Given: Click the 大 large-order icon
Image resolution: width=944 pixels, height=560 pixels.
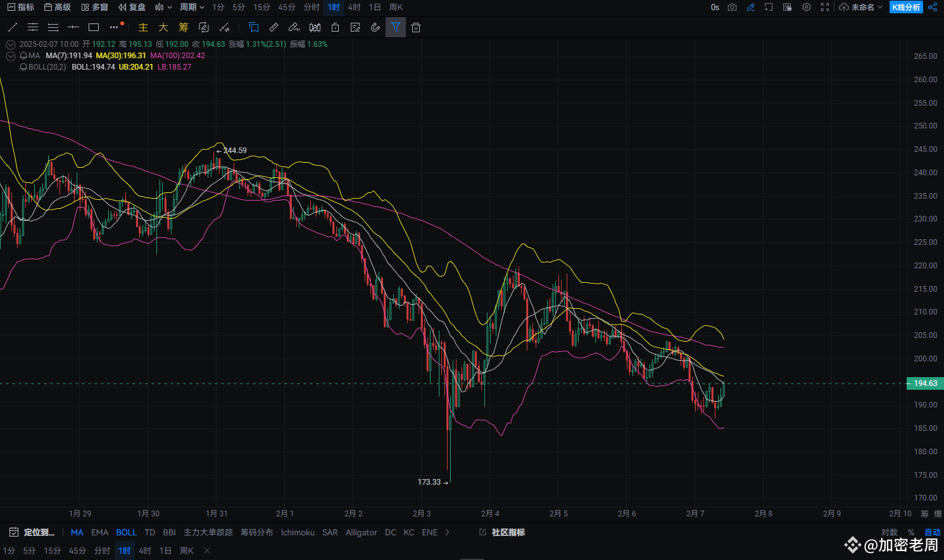Looking at the screenshot, I should [x=163, y=27].
